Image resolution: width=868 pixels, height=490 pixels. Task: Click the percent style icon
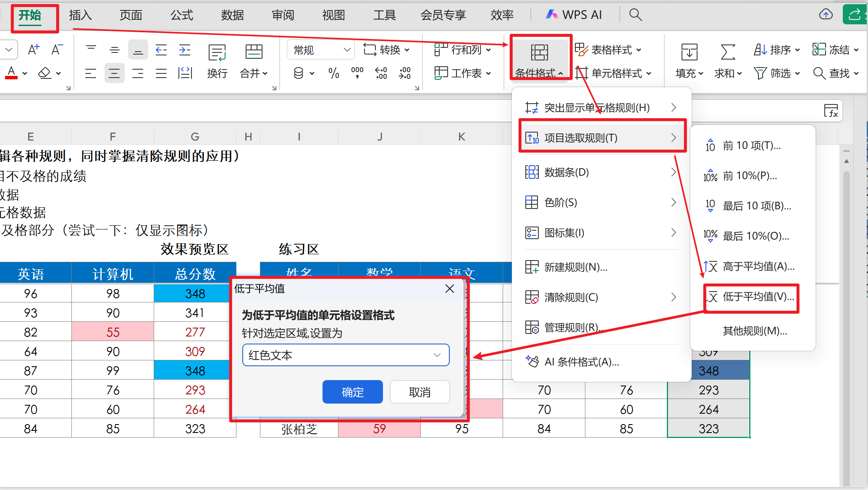pyautogui.click(x=333, y=73)
